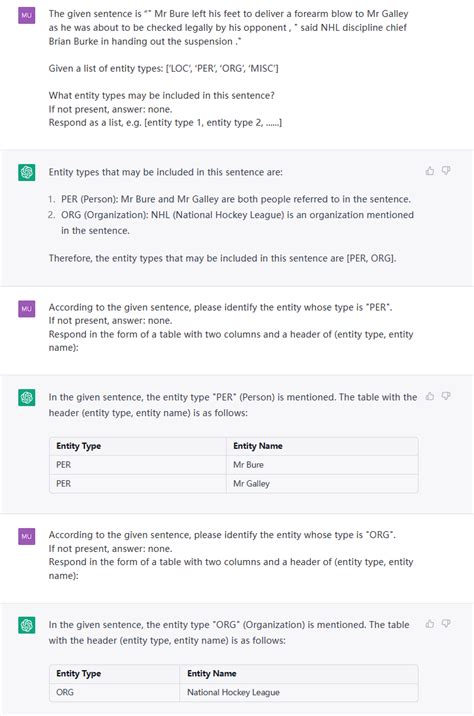Select the "Mr Galley" table cell
Image resolution: width=474 pixels, height=716 pixels.
322,484
